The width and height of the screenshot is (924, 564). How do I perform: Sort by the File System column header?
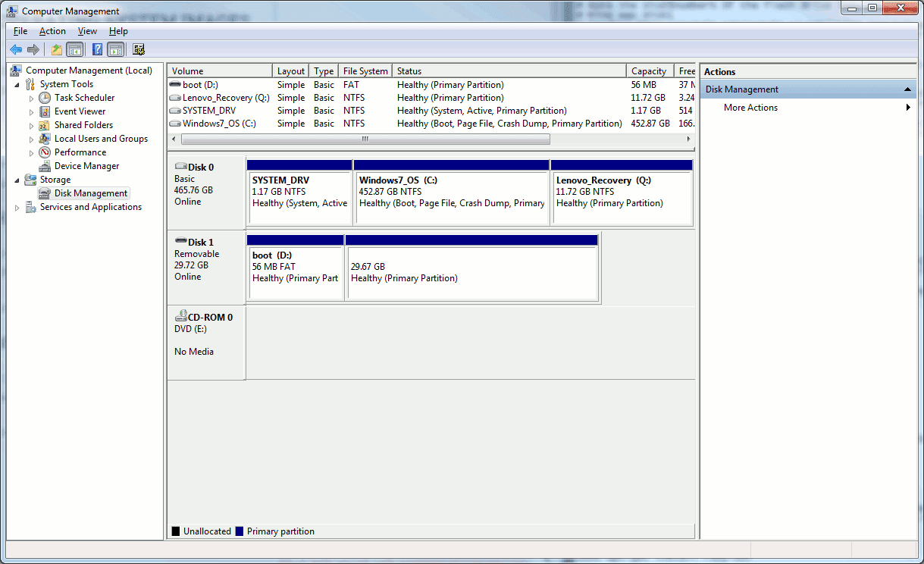pos(365,71)
